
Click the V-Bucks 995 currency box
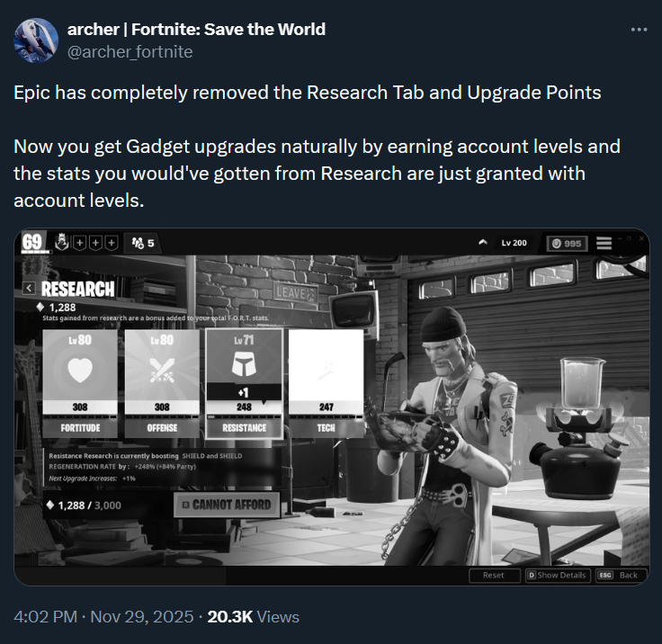pyautogui.click(x=567, y=244)
